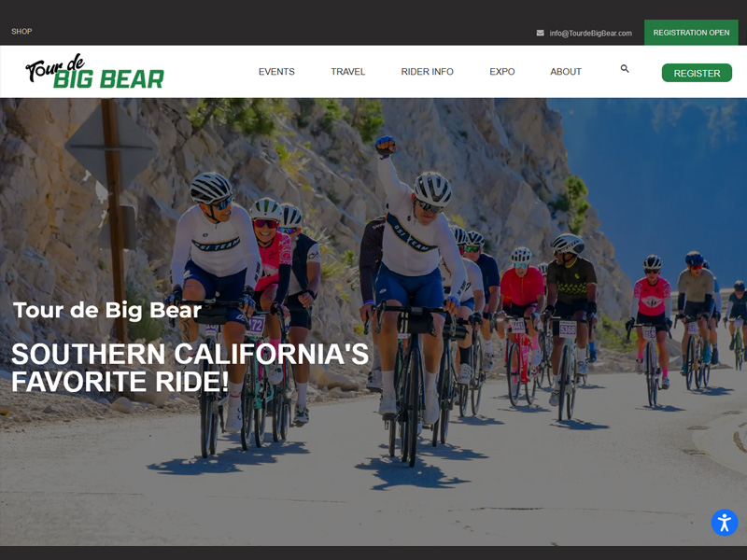Click the green Register button
747x560 pixels.
(x=697, y=73)
